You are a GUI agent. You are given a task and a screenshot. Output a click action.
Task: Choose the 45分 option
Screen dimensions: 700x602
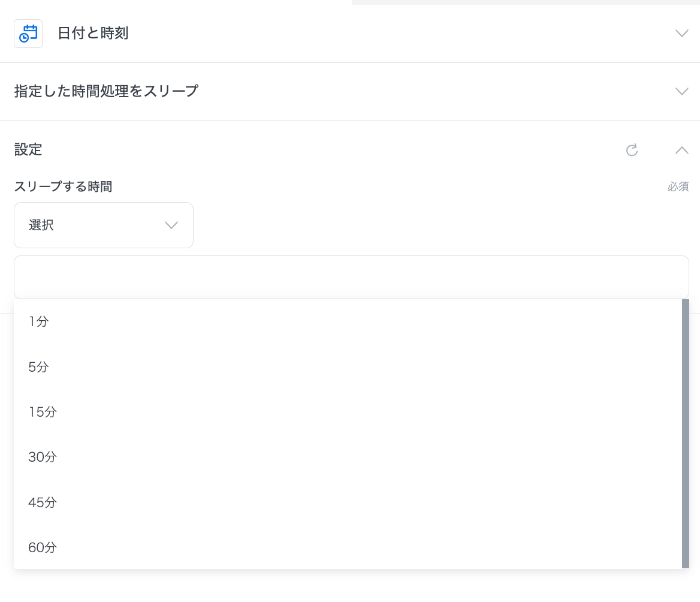click(42, 502)
